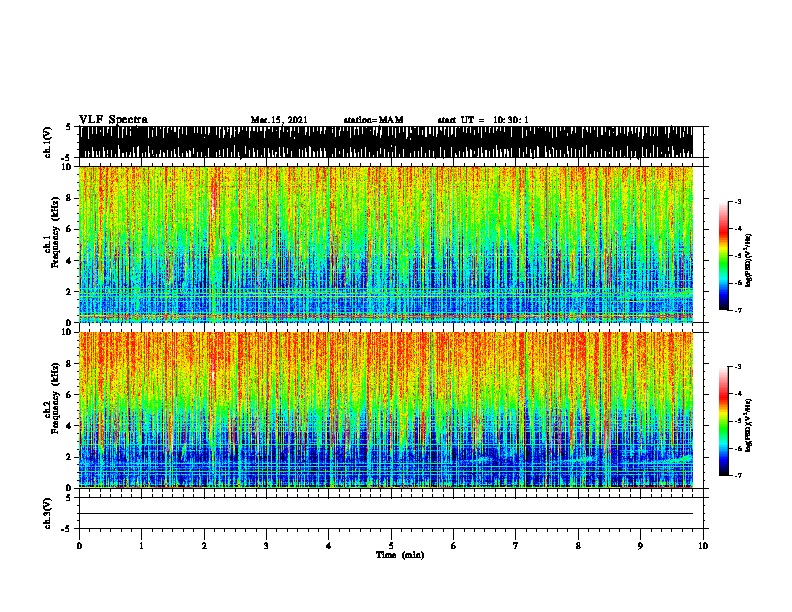Click the "9" tick on the Time axis
This screenshot has height=612, width=792.
click(x=640, y=546)
